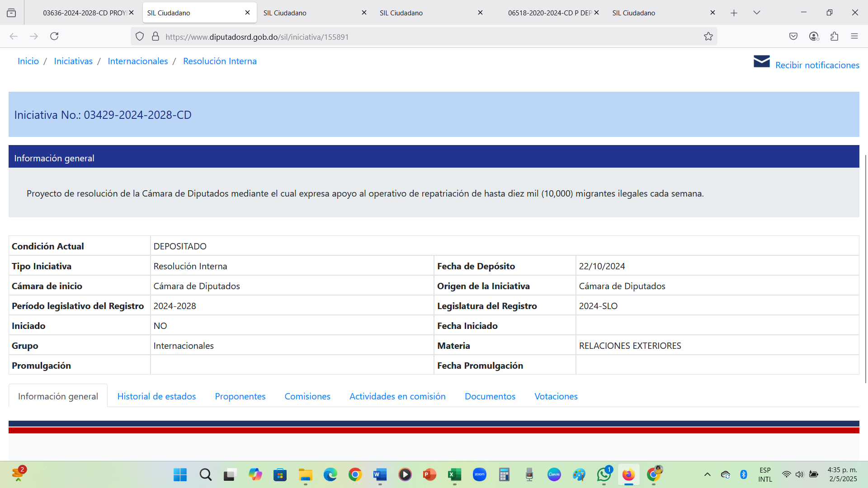
Task: Click the Firefox back arrow button
Action: (x=14, y=36)
